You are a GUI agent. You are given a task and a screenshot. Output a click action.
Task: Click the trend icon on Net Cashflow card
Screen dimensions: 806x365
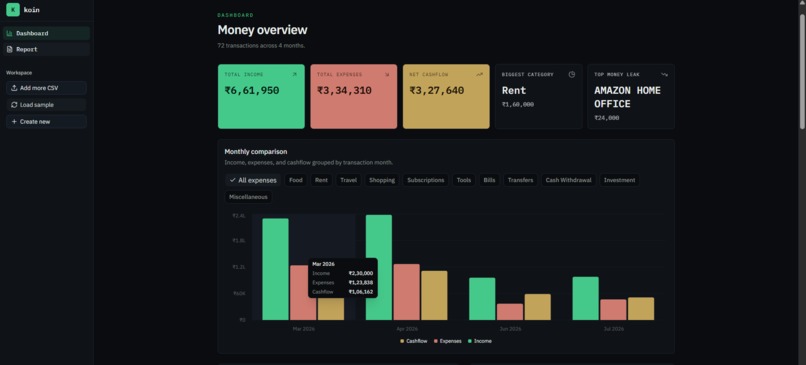tap(479, 75)
